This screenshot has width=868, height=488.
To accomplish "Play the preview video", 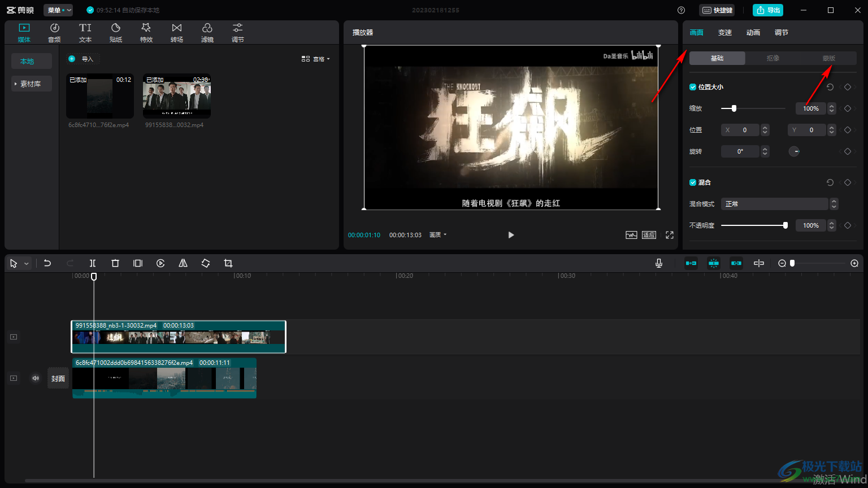I will pyautogui.click(x=511, y=235).
